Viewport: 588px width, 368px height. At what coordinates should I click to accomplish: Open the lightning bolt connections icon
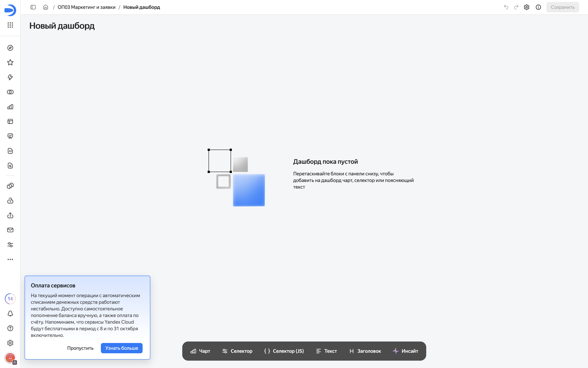click(10, 77)
